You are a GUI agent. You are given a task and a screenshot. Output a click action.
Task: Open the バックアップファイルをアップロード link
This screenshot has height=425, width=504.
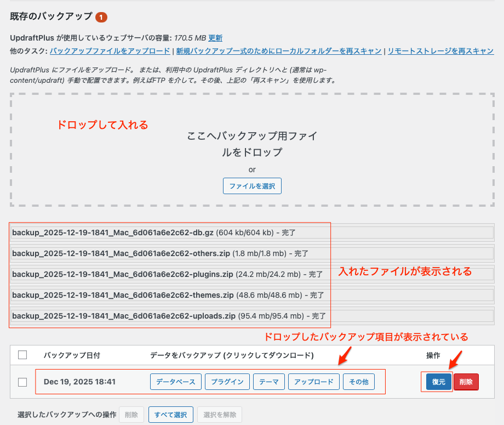110,51
